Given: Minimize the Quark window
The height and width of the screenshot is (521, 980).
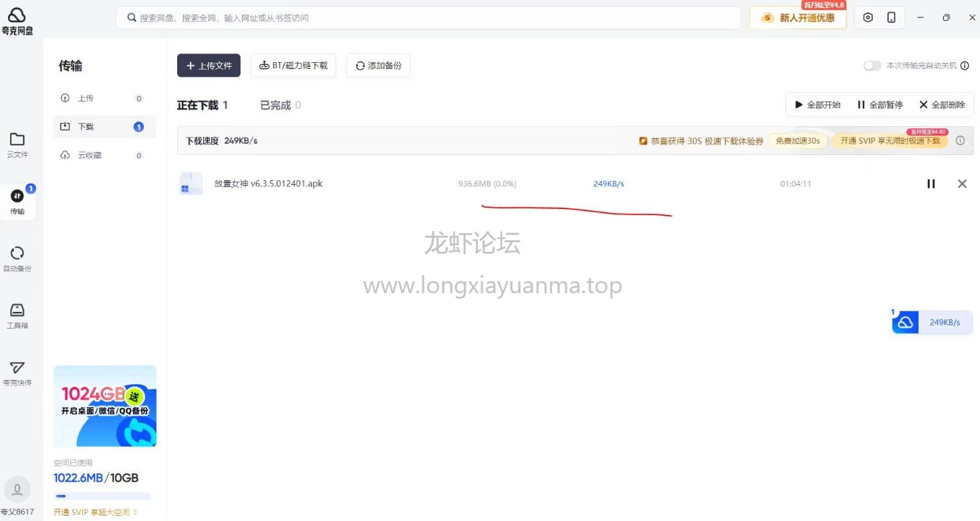Looking at the screenshot, I should tap(922, 18).
